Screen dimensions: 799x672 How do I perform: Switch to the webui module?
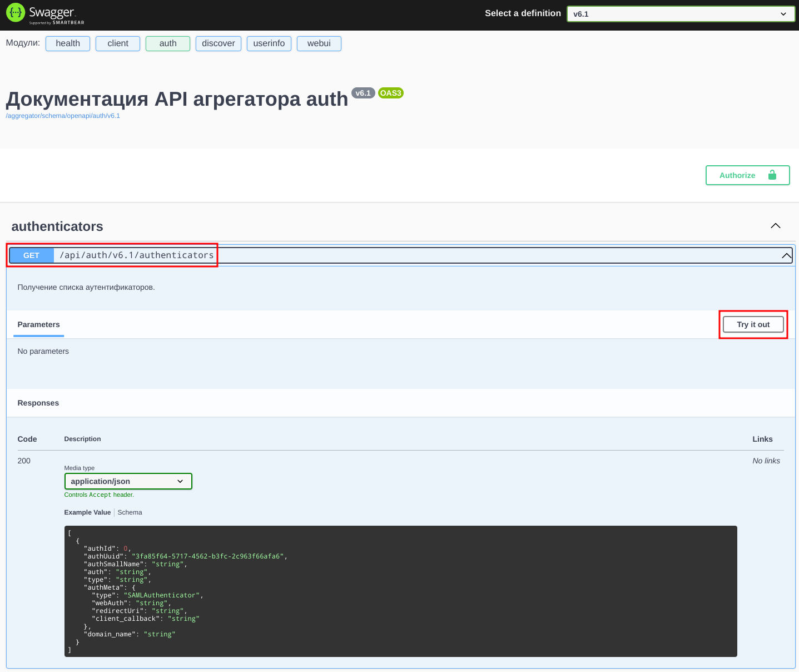tap(319, 43)
